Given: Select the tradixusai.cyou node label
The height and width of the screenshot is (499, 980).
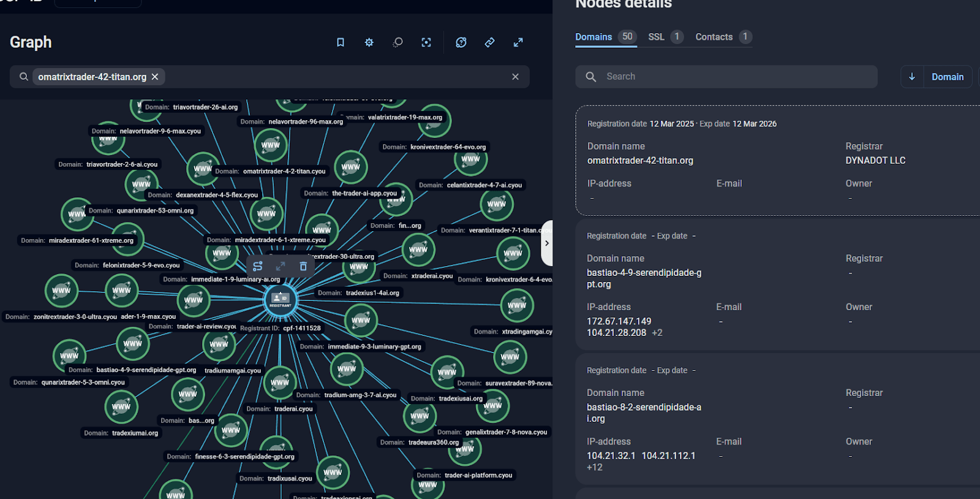Looking at the screenshot, I should click(276, 479).
